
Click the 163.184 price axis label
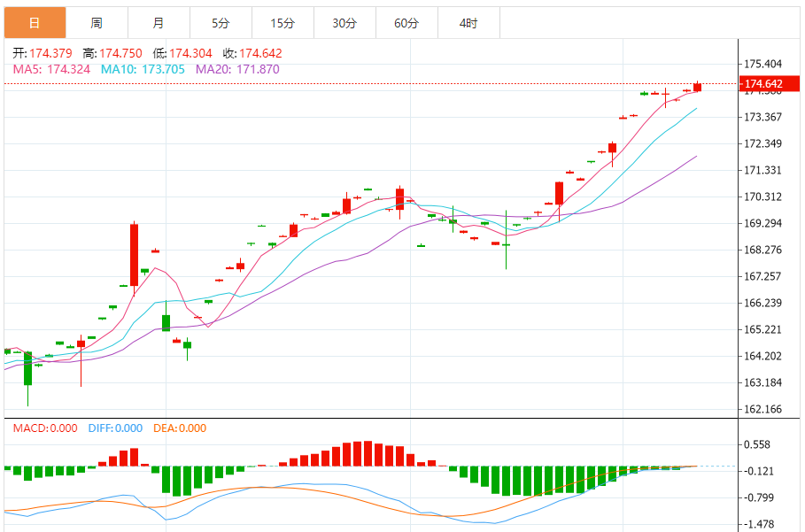point(762,382)
